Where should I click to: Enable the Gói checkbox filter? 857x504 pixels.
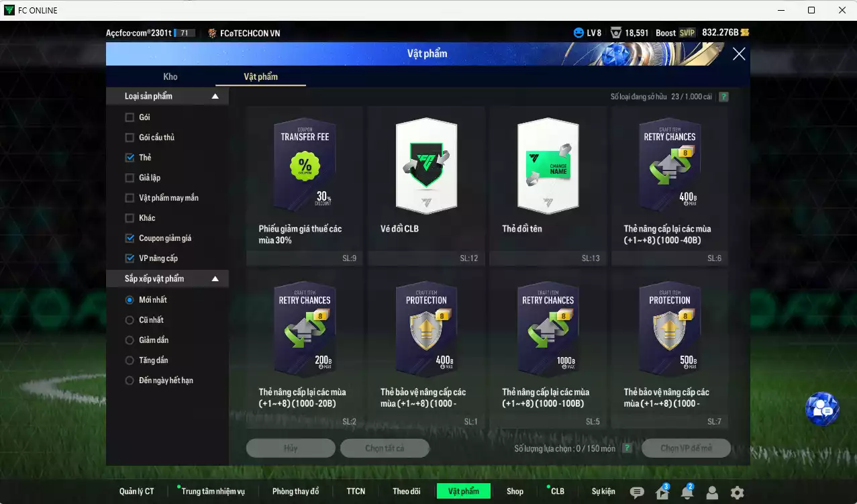pyautogui.click(x=130, y=117)
